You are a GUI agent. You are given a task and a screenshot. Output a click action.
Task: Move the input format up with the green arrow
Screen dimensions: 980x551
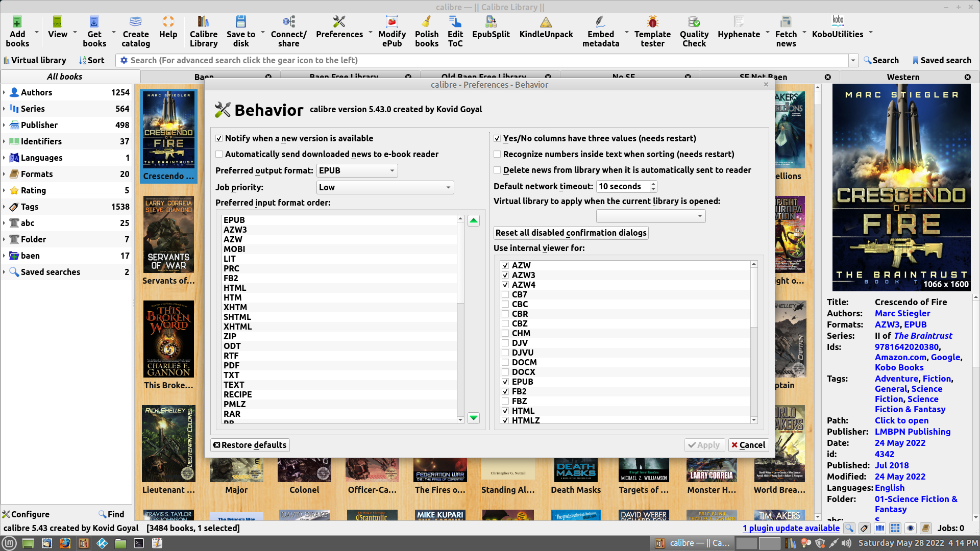[x=474, y=221]
